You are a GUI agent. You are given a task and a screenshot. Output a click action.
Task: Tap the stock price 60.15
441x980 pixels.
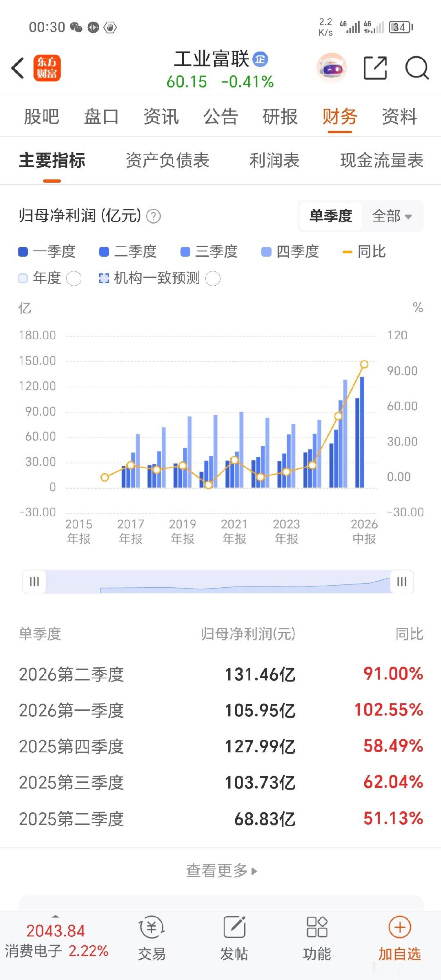187,82
